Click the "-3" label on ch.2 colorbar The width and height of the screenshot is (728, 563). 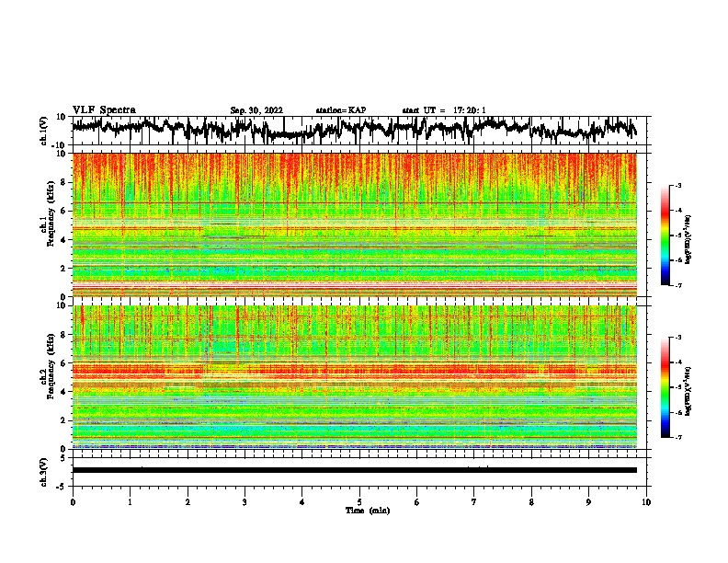pos(678,338)
